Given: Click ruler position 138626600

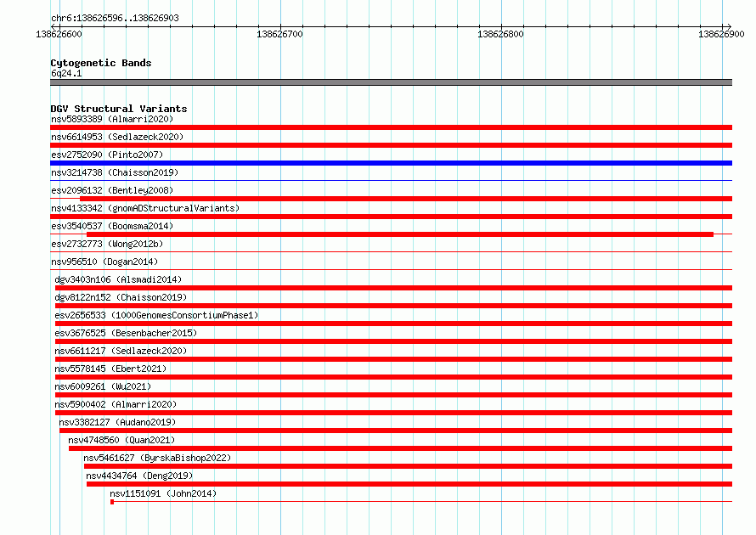Looking at the screenshot, I should [59, 34].
